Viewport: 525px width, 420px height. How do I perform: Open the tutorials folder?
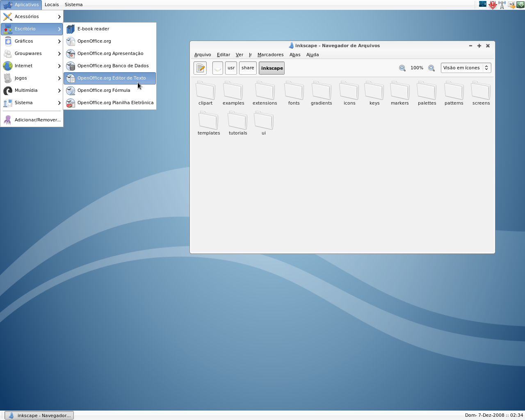(238, 123)
